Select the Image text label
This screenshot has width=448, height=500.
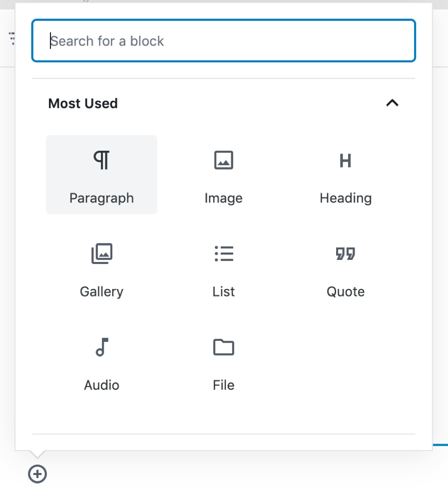223,198
